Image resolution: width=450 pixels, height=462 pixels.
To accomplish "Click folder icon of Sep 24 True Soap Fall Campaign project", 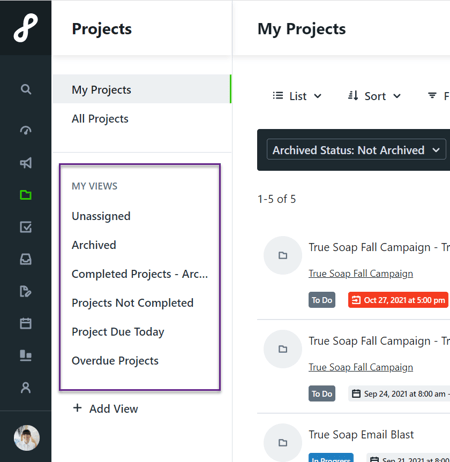I will [283, 349].
